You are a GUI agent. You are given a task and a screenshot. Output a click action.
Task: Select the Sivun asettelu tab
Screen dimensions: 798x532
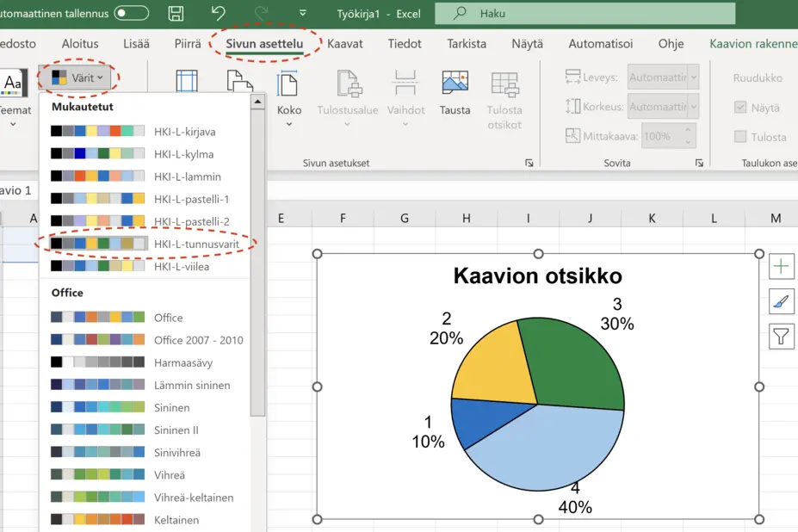[x=264, y=44]
